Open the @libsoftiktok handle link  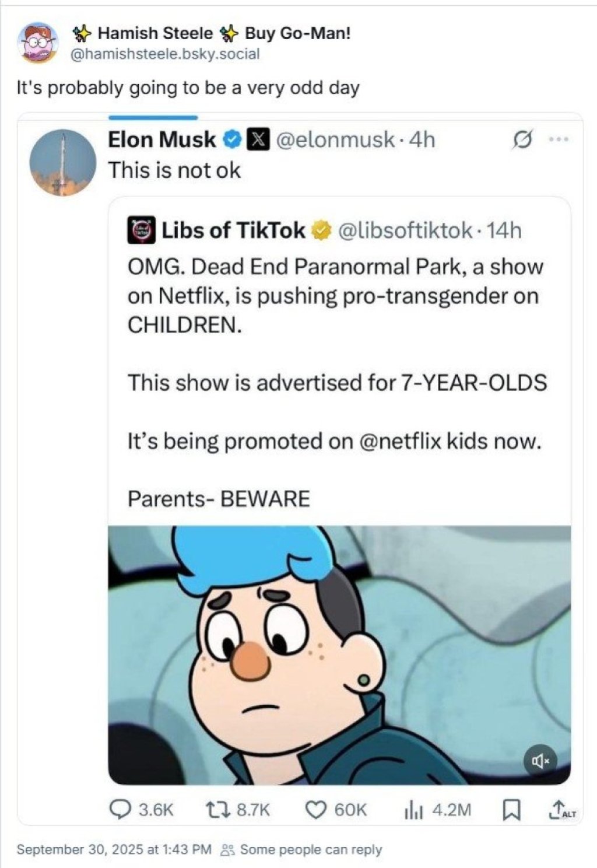click(405, 230)
